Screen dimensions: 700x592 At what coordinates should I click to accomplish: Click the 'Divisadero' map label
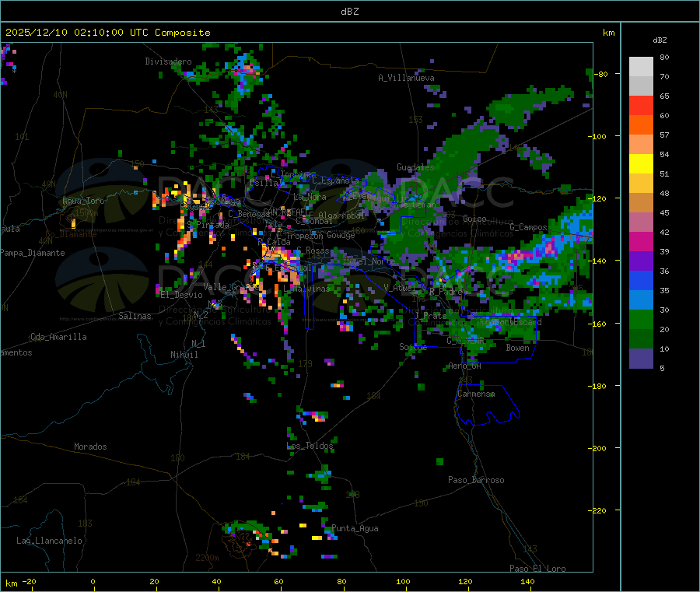(x=168, y=61)
